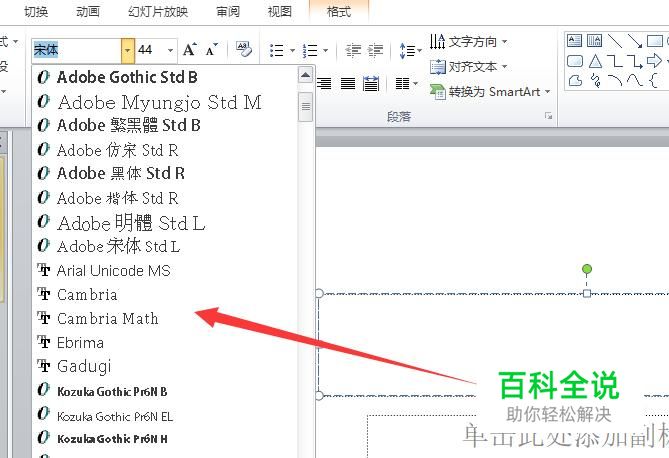Choose Adobe 宋体 Std L font
This screenshot has height=458, width=669.
click(x=165, y=246)
